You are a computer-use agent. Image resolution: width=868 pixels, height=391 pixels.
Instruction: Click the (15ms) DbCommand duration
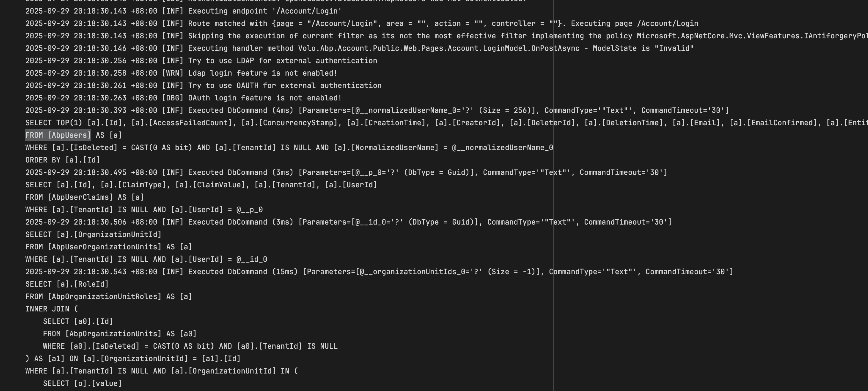point(285,272)
